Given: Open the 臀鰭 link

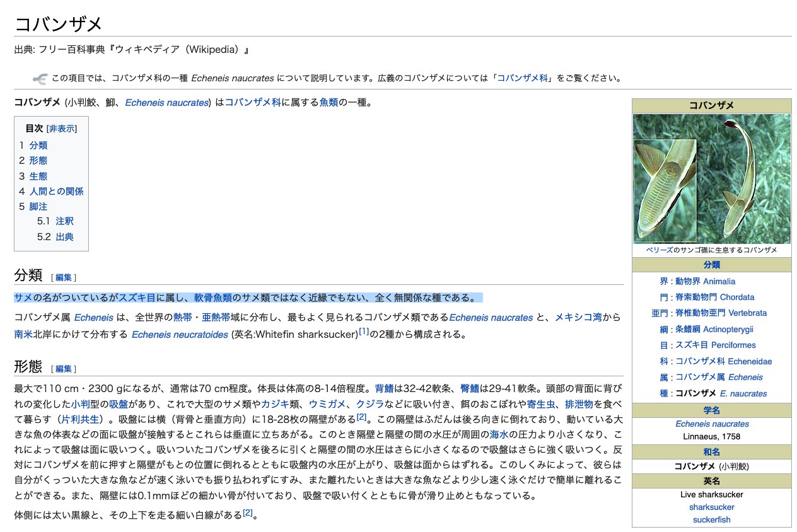Looking at the screenshot, I should [470, 388].
